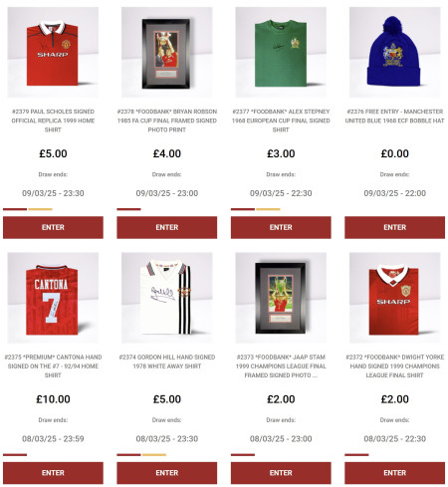Click ENTER for the Dwight Yorke shirt draw
Image resolution: width=448 pixels, height=487 pixels.
(394, 473)
